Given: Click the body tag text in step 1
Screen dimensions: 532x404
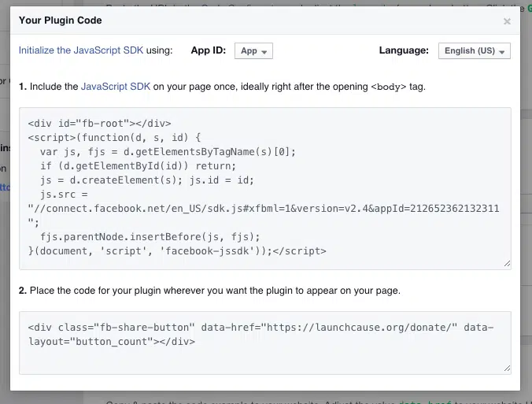Looking at the screenshot, I should (x=388, y=87).
